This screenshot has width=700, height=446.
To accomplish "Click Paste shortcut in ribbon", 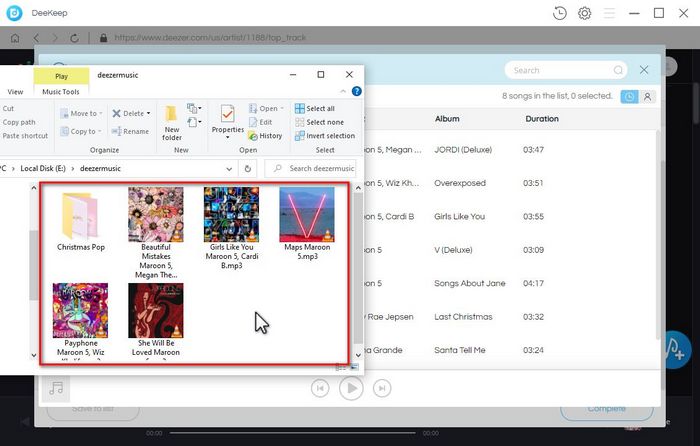I will click(x=25, y=136).
